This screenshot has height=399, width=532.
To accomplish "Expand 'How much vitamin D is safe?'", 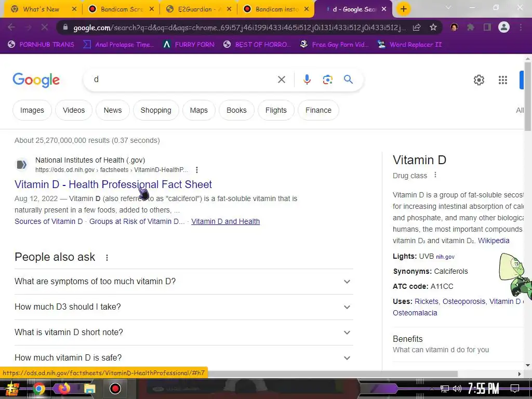I will click(x=183, y=357).
